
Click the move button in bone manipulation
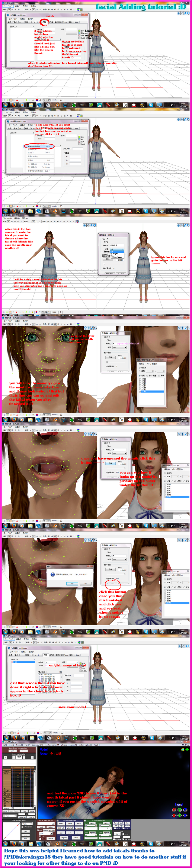point(79,823)
